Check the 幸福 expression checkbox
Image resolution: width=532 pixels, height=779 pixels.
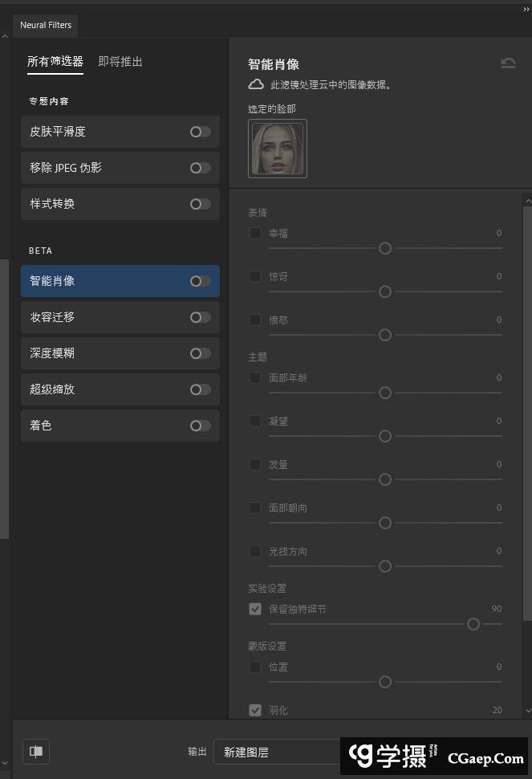255,233
